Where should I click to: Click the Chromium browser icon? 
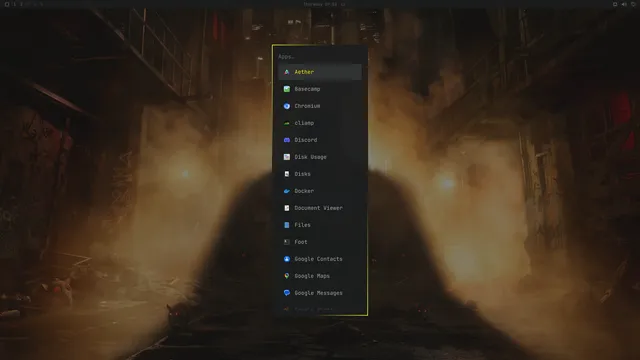tap(287, 106)
